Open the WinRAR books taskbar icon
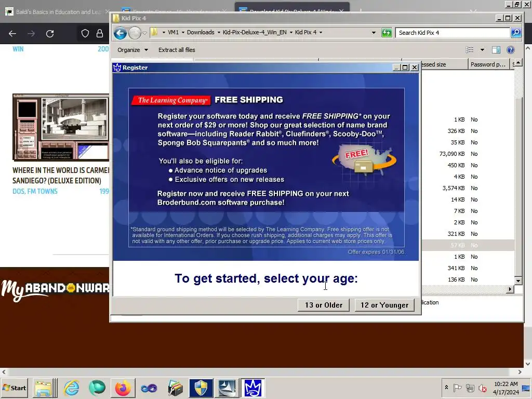Viewport: 532px width, 399px height. [176, 388]
